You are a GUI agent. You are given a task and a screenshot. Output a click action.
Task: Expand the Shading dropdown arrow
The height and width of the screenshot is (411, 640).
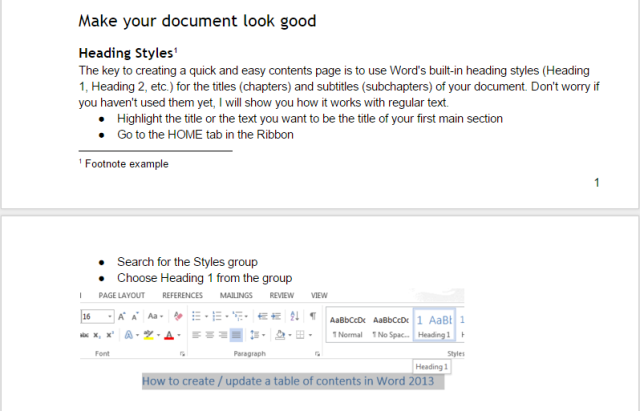point(290,335)
